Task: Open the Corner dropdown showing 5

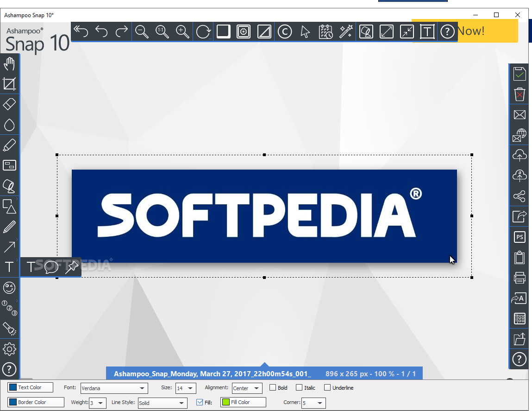Action: pyautogui.click(x=313, y=403)
